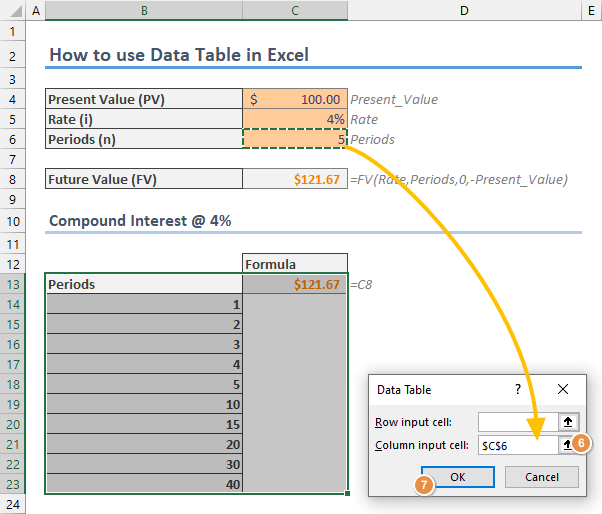Viewport: 602px width, 514px height.
Task: Click the 'Periods' name label in column D
Action: [x=372, y=139]
